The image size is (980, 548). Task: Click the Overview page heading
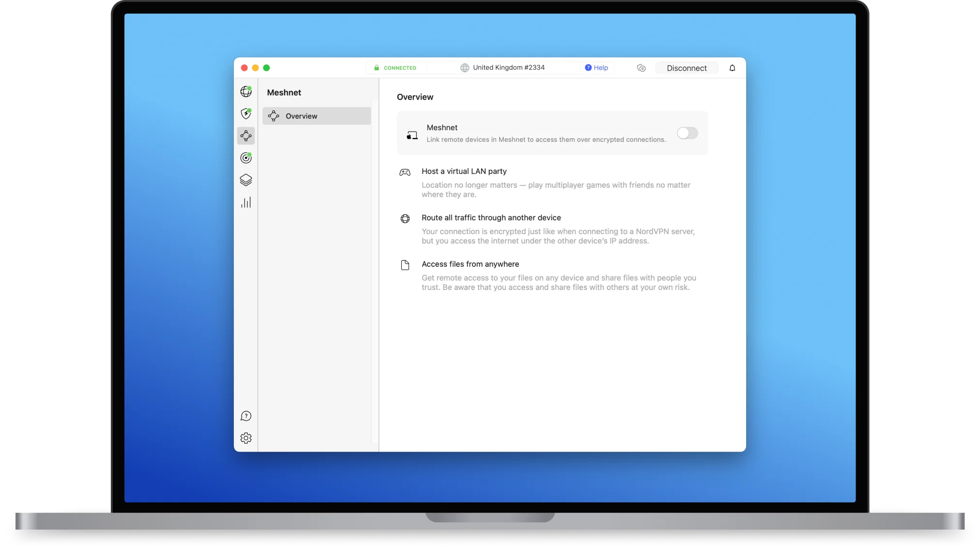[415, 97]
